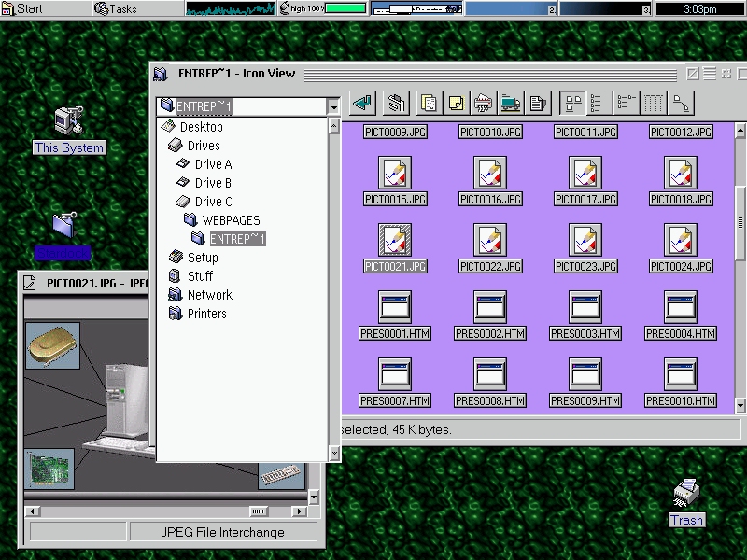Image resolution: width=747 pixels, height=560 pixels.
Task: Click the 3:03pm clock
Action: pyautogui.click(x=699, y=8)
